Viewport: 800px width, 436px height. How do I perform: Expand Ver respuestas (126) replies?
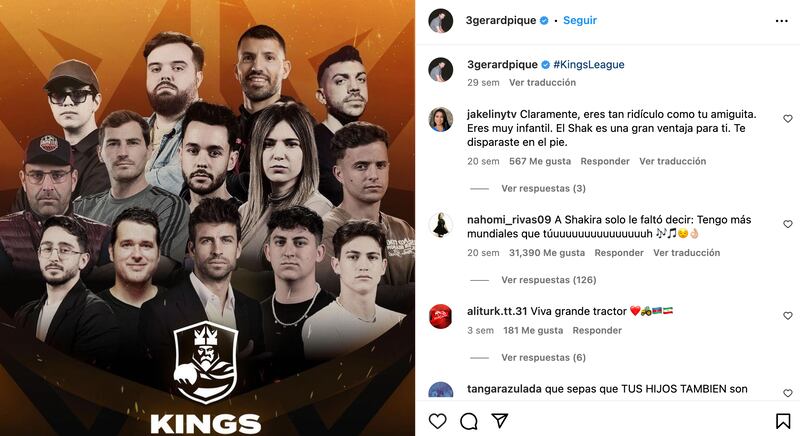(548, 279)
